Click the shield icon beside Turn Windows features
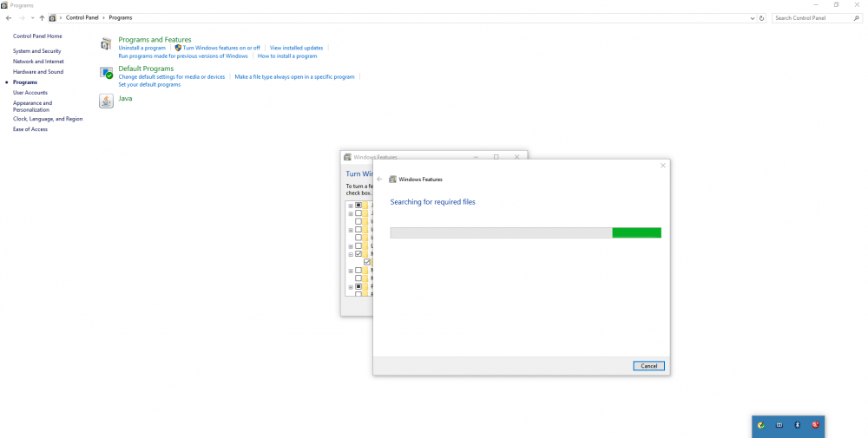 [x=178, y=48]
